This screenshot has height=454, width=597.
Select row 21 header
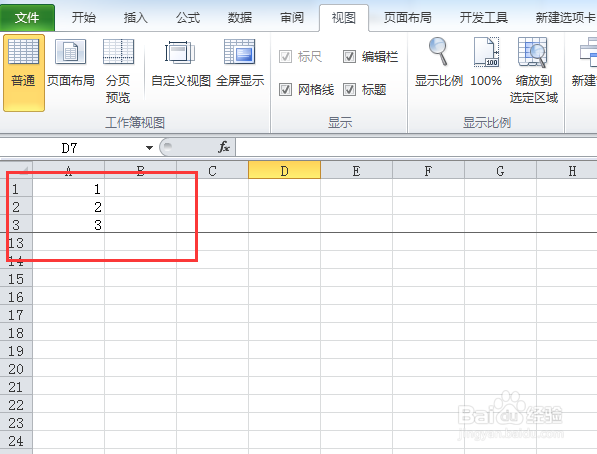click(x=16, y=386)
